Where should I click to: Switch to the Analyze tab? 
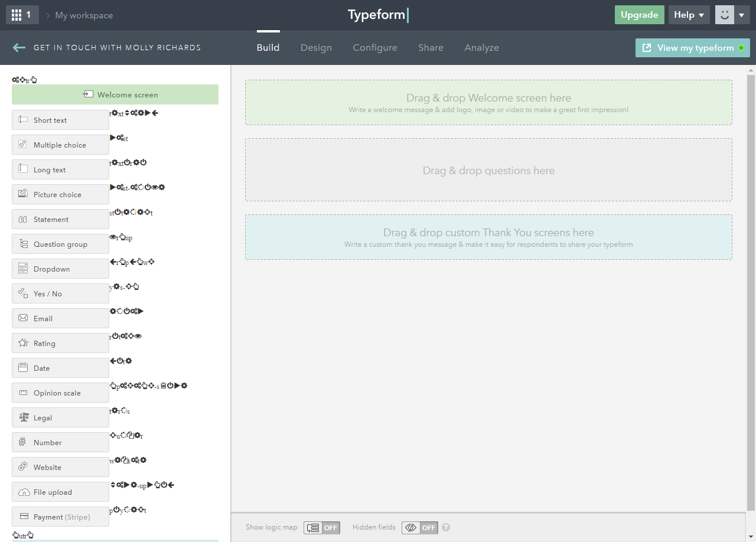coord(481,48)
